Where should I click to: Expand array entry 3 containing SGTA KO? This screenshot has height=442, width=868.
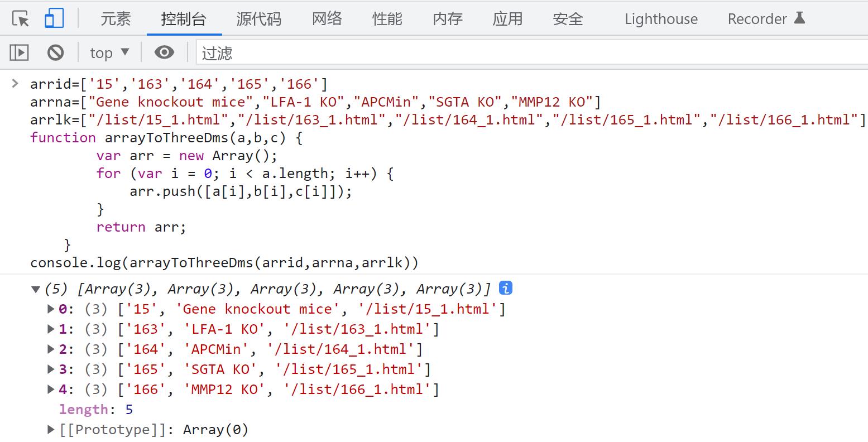50,369
